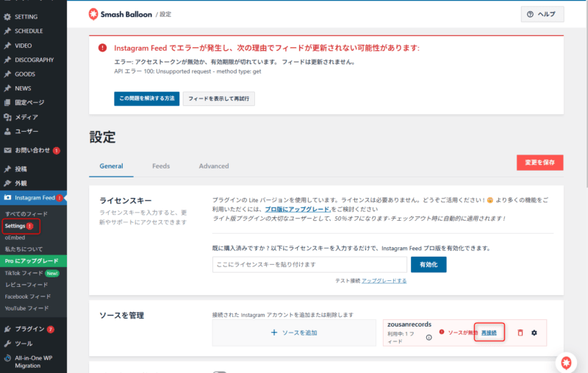Select the General tab
The width and height of the screenshot is (588, 373).
[x=111, y=166]
